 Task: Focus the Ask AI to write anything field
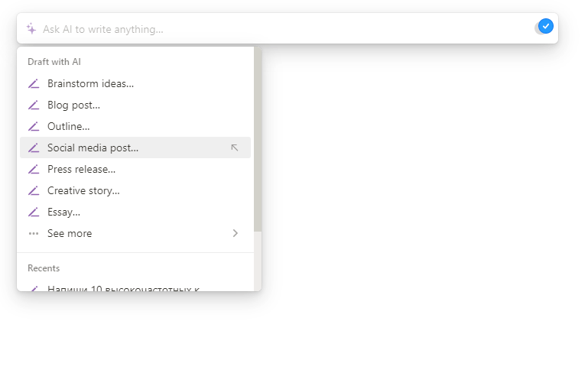pos(288,28)
